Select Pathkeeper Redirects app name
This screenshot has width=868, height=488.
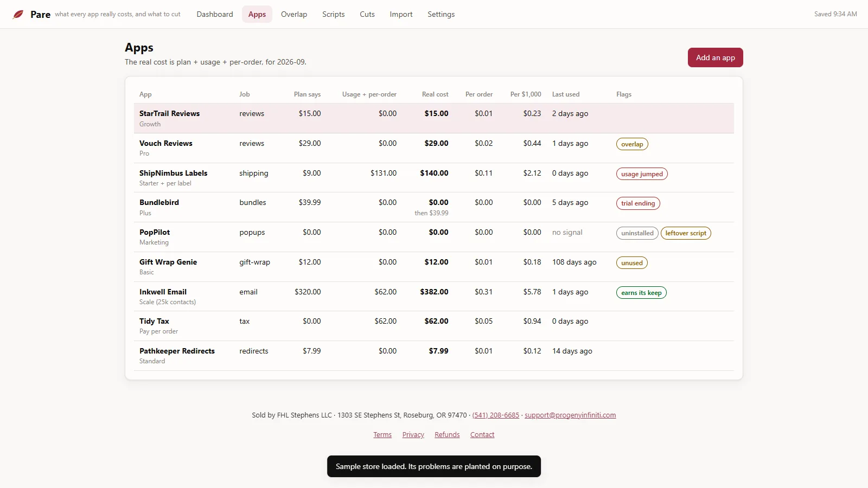coord(177,351)
